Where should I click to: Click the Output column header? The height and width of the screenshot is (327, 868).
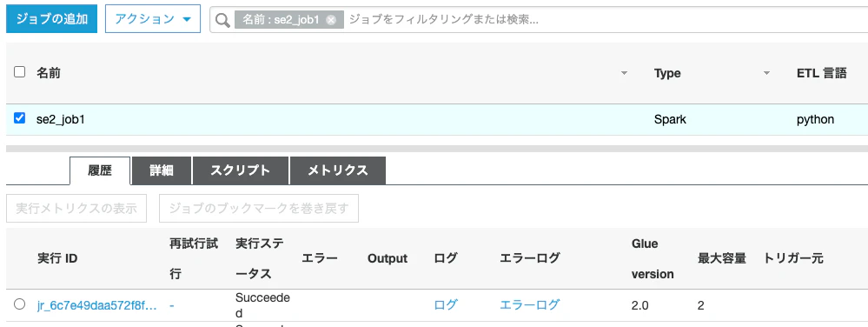click(x=388, y=259)
